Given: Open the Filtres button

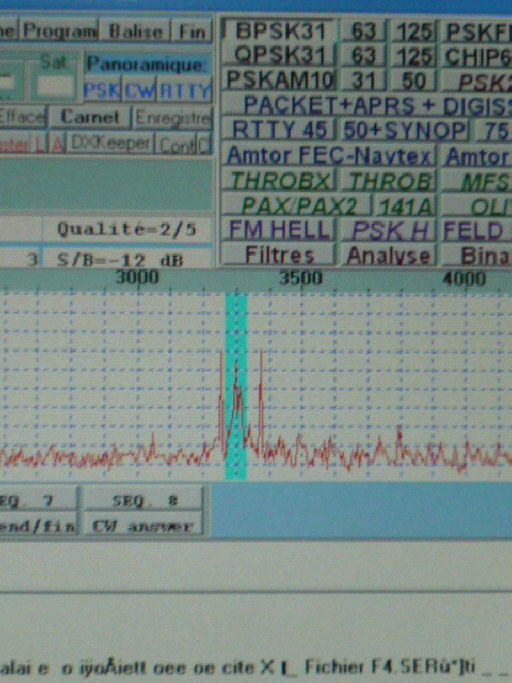Looking at the screenshot, I should (279, 255).
